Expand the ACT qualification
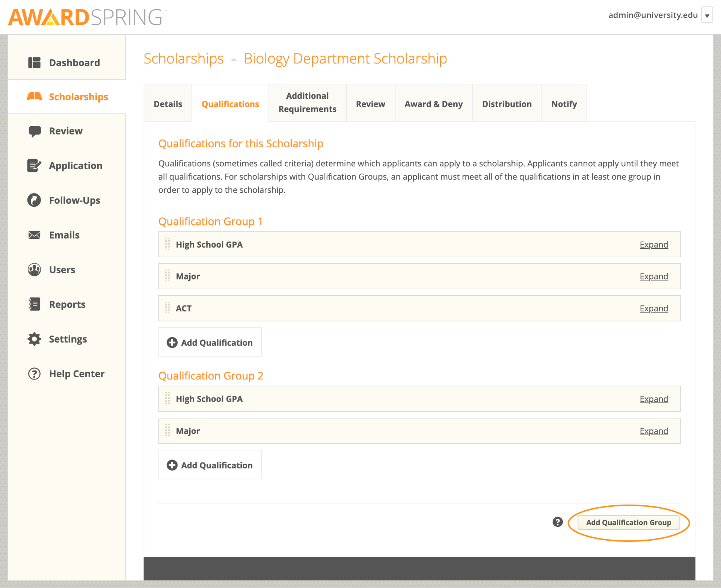Viewport: 721px width, 588px height. 653,308
